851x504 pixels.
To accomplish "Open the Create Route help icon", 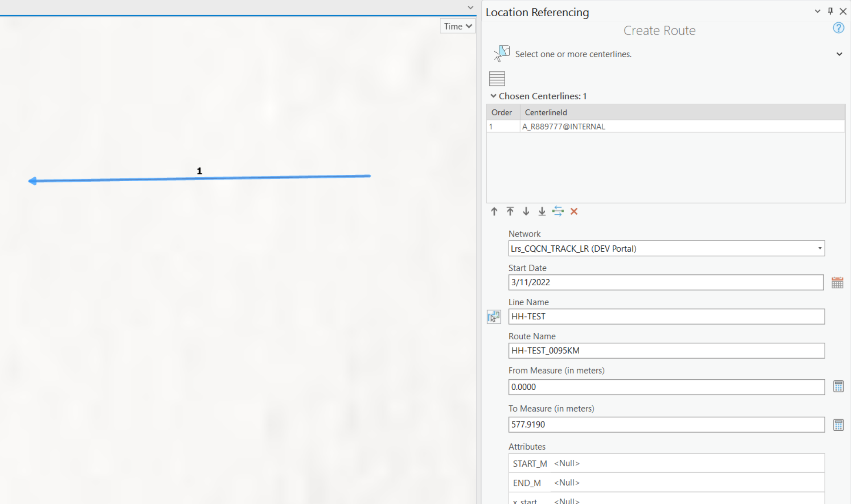I will [x=838, y=28].
